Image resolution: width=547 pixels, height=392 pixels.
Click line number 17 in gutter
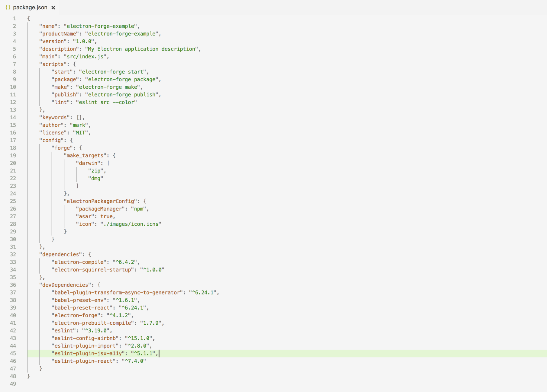point(13,140)
